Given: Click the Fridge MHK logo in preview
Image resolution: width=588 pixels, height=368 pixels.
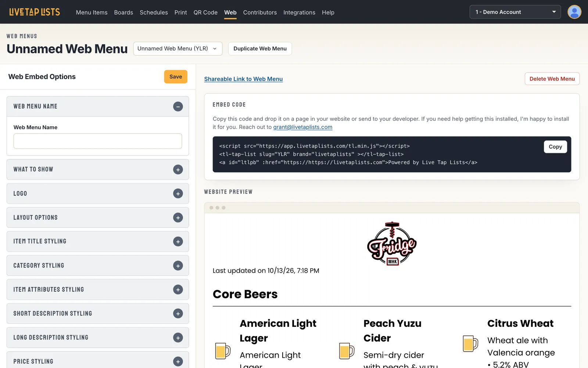Looking at the screenshot, I should tap(392, 244).
